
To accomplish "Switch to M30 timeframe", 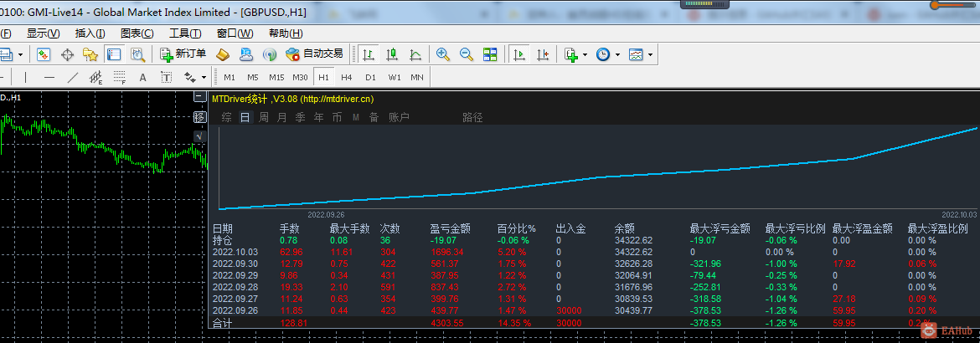I will click(x=300, y=78).
